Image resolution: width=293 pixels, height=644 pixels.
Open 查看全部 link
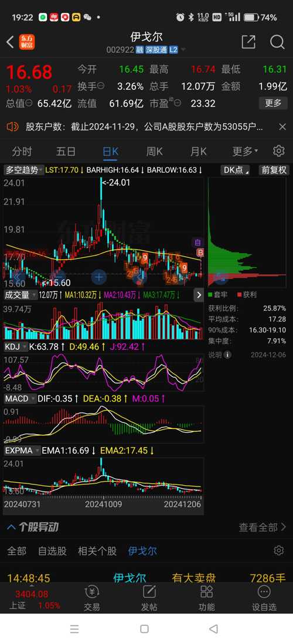tap(263, 527)
